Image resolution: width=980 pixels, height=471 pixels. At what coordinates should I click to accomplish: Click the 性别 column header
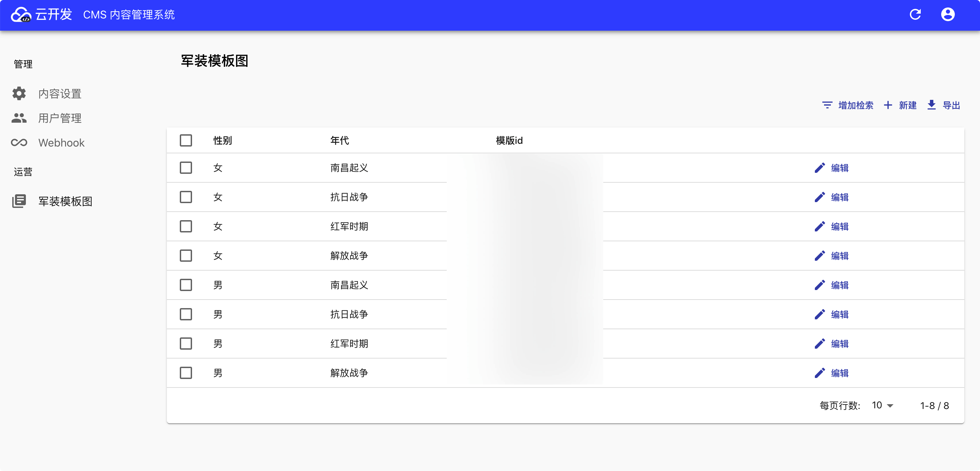223,140
